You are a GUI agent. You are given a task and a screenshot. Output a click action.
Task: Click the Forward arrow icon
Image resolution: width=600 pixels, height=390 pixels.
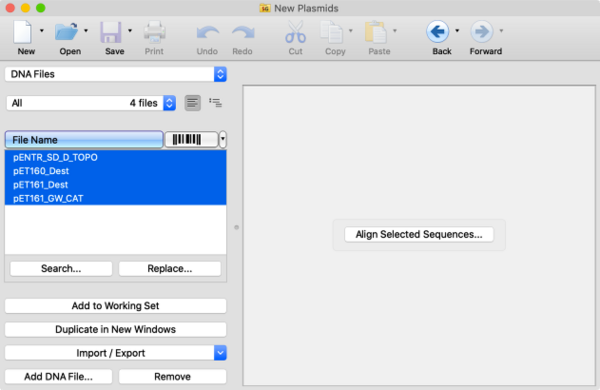click(x=481, y=32)
